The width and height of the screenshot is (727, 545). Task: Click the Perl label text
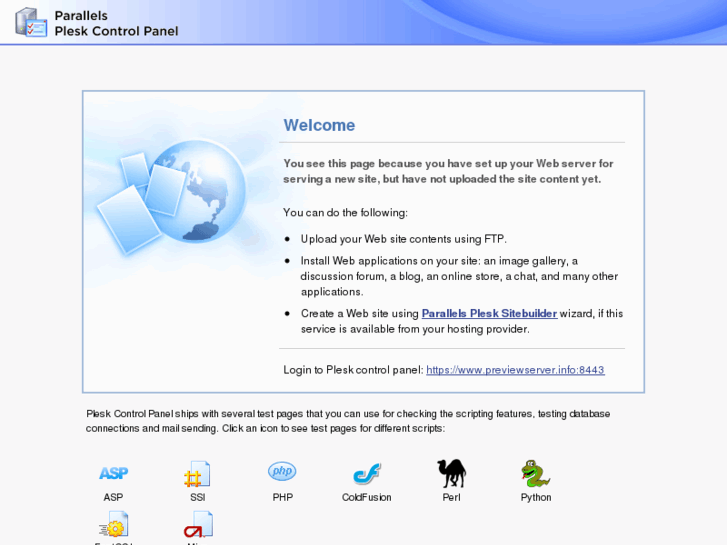pos(452,497)
